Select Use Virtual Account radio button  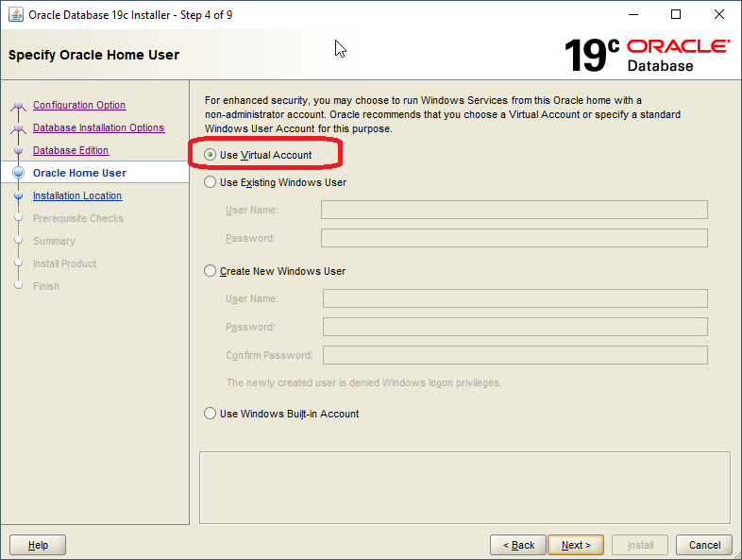(211, 155)
